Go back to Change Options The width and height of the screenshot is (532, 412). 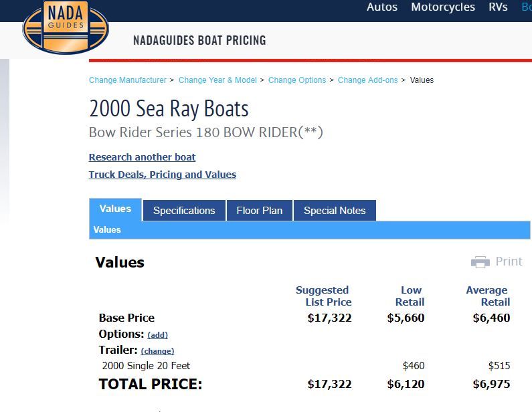pos(297,80)
